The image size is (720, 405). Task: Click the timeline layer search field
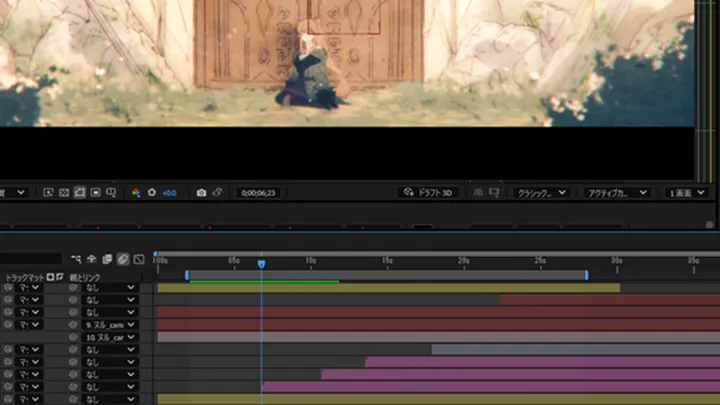30,259
